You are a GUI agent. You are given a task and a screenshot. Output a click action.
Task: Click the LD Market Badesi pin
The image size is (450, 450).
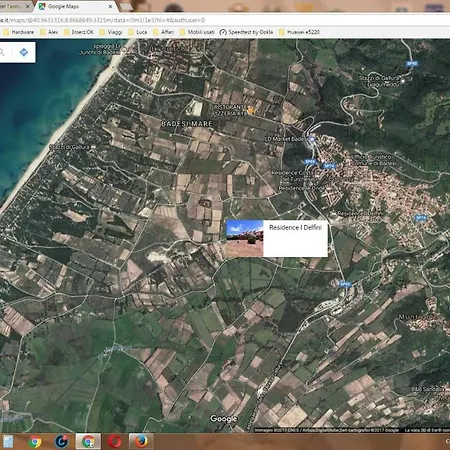(312, 139)
